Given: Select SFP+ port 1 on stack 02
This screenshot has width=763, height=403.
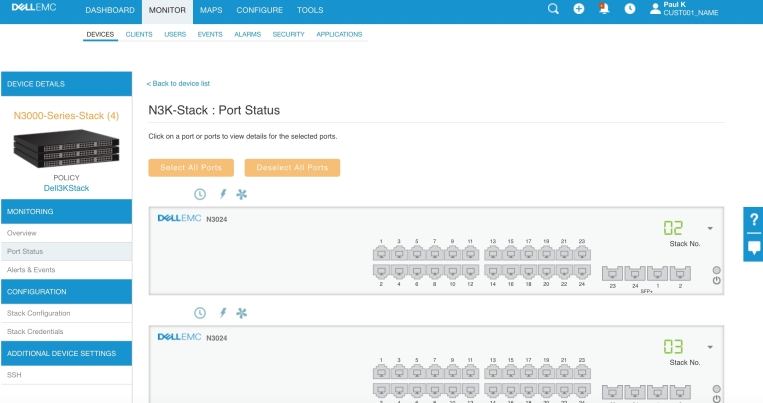Looking at the screenshot, I should click(657, 272).
